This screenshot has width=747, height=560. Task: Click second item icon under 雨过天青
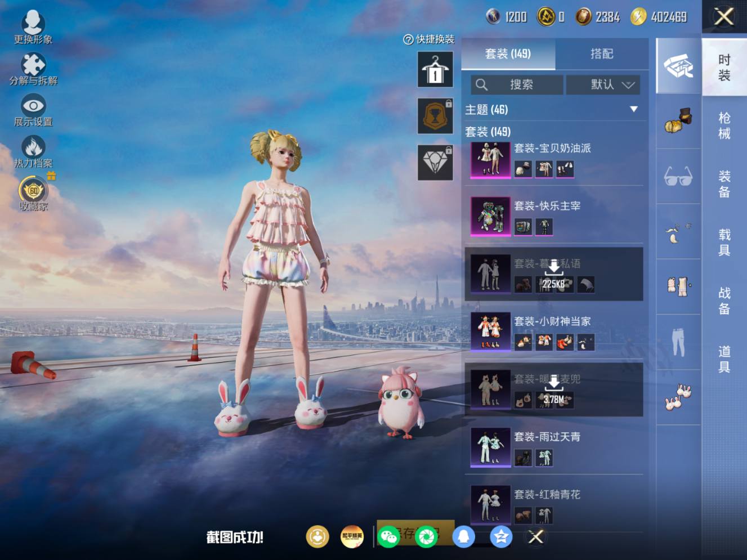click(544, 458)
